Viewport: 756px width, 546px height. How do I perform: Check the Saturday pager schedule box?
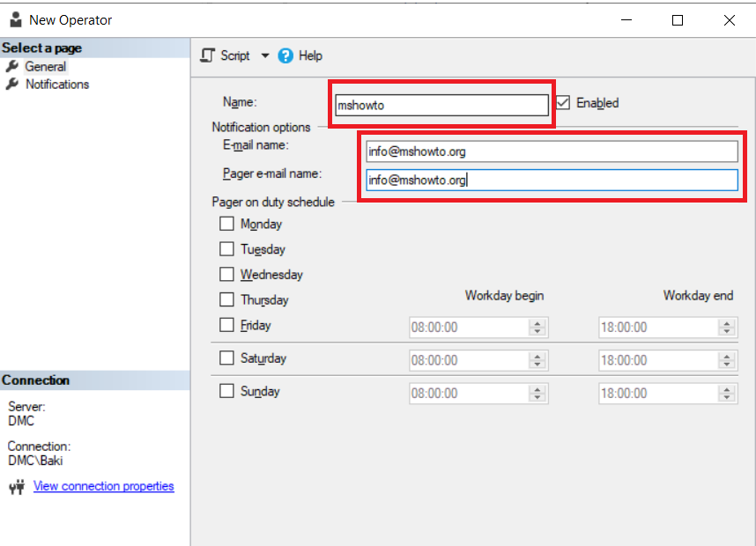226,358
